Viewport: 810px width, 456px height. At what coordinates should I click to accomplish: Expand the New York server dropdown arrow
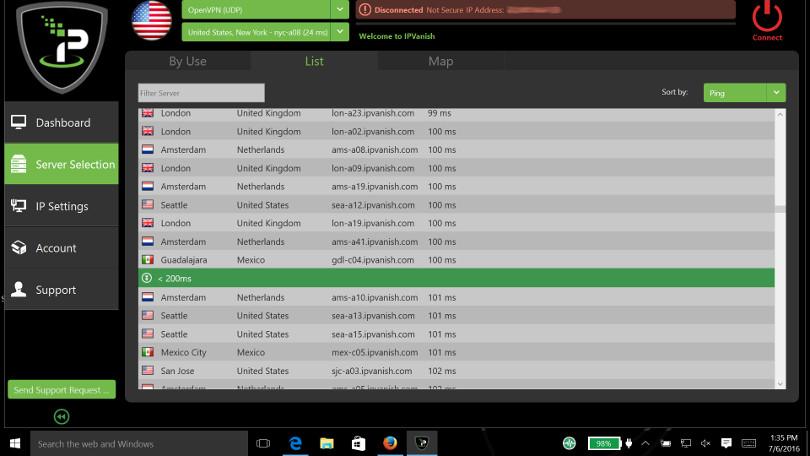point(339,32)
